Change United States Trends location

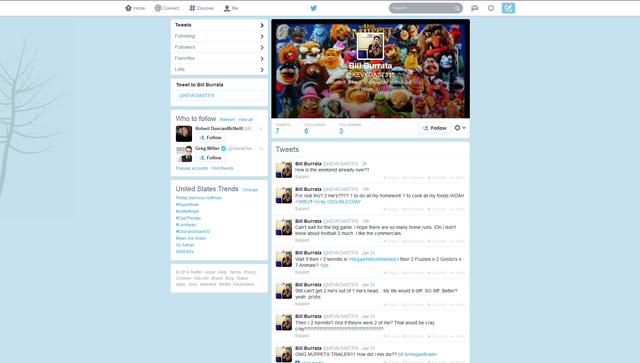(x=250, y=190)
